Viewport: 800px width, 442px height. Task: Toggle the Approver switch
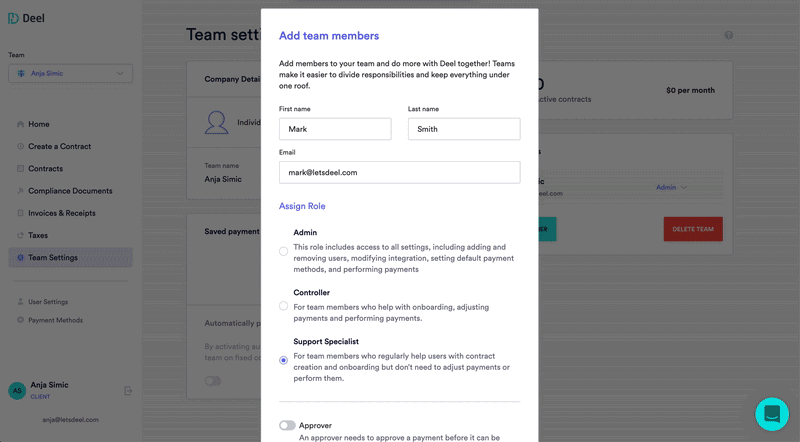click(287, 425)
